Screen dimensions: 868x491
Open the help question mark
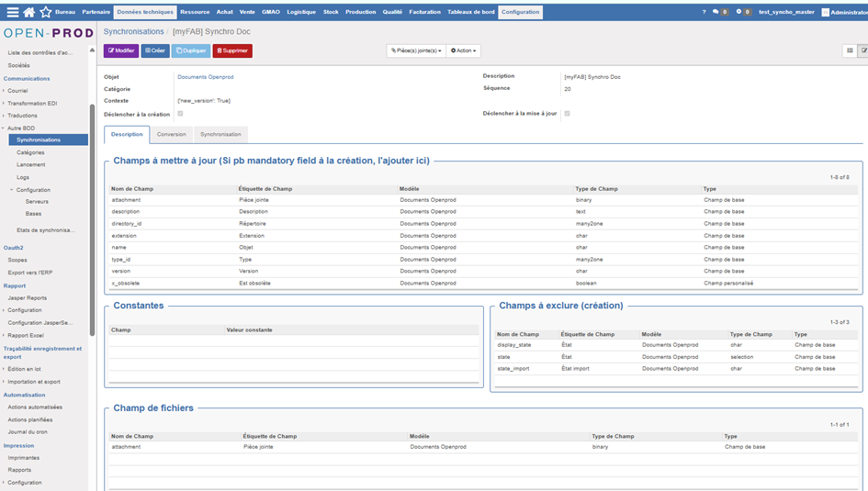pos(705,12)
